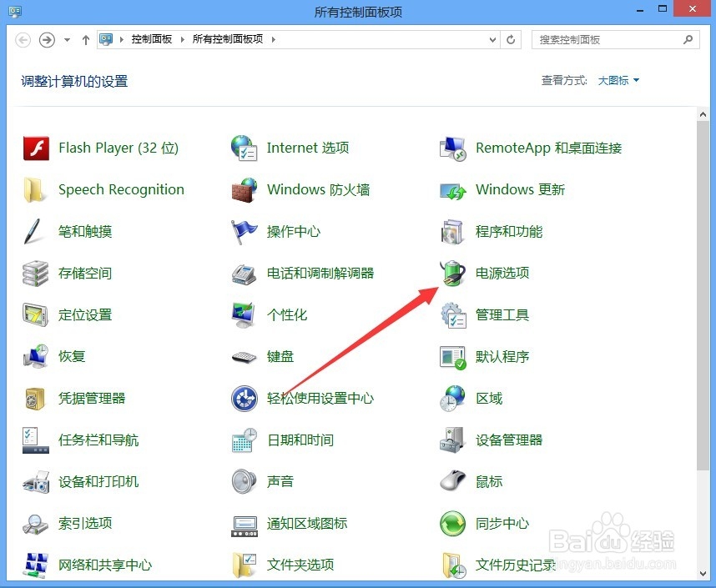The height and width of the screenshot is (588, 716).
Task: Open the 通知区域图标 icon
Action: click(x=245, y=526)
